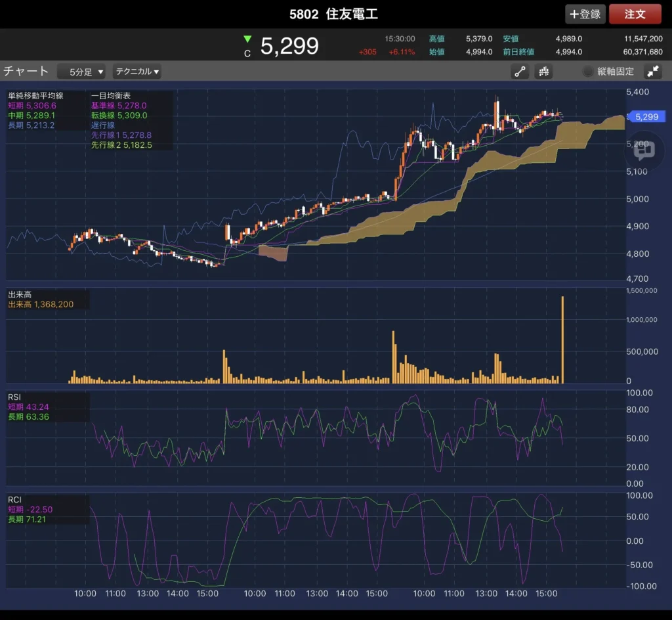
Task: Click the collapse chart arrows icon
Action: tap(653, 72)
